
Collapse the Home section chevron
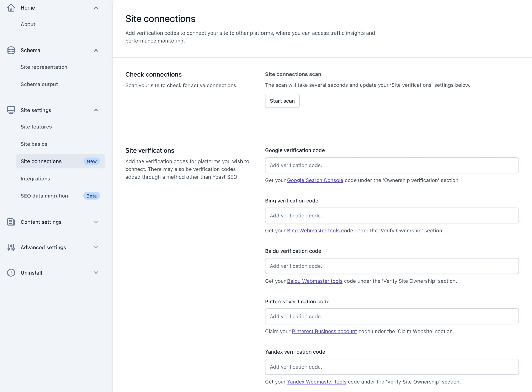96,8
